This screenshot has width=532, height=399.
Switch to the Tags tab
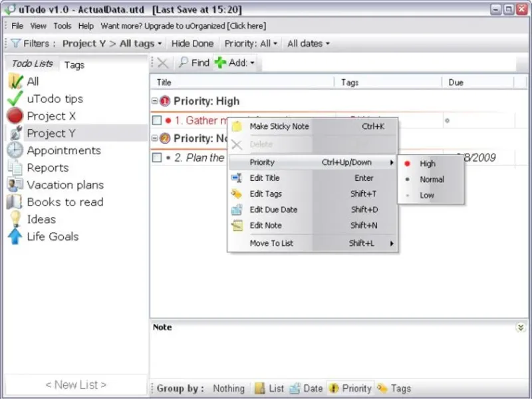pos(74,65)
